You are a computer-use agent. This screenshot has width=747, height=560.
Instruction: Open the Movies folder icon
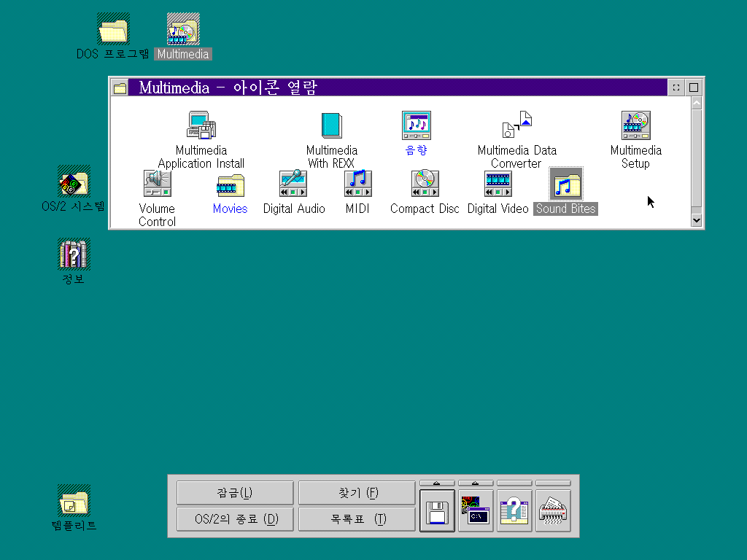click(230, 186)
